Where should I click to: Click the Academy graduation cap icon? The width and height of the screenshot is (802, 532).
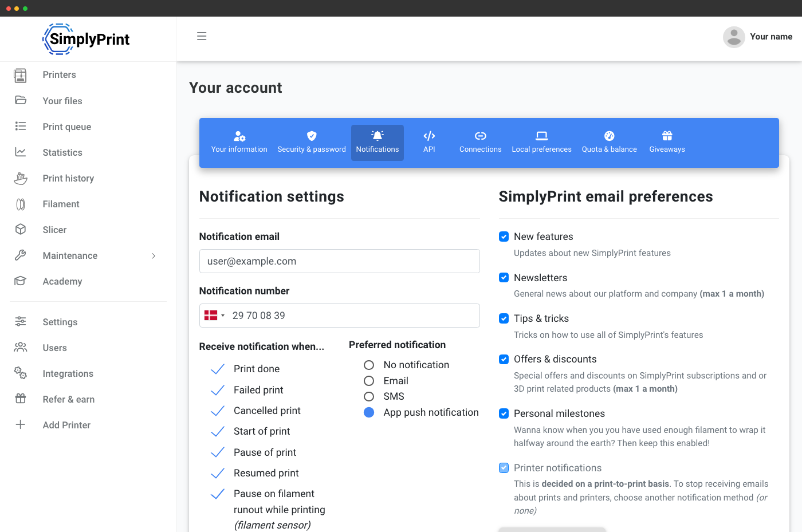point(21,281)
